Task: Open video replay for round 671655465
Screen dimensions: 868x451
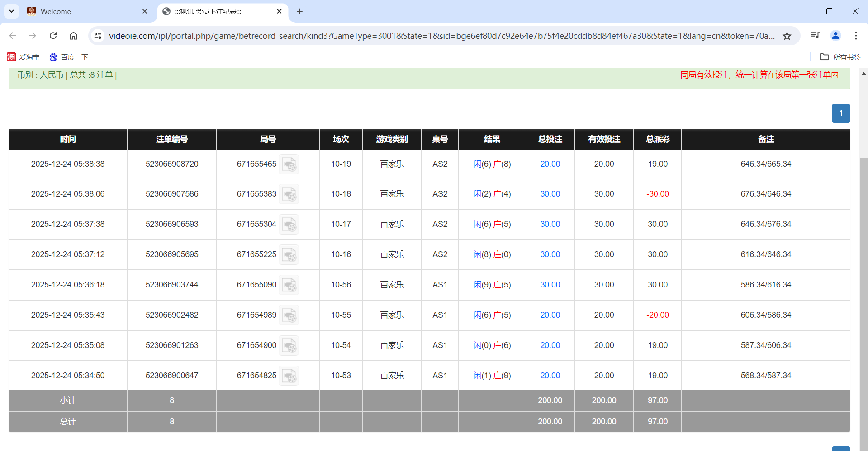Action: click(x=289, y=164)
